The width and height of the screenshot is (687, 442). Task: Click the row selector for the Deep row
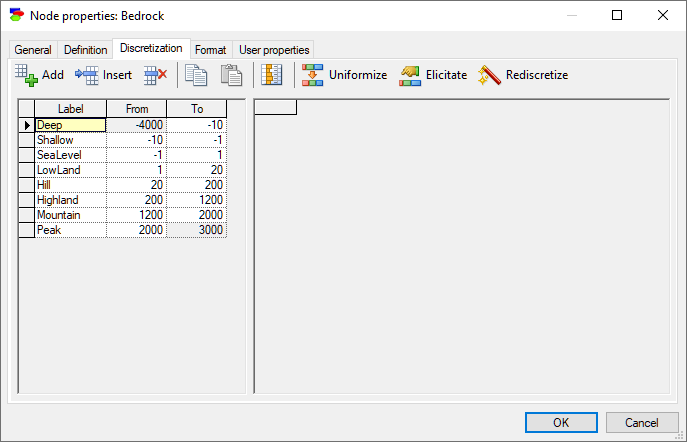[27, 125]
